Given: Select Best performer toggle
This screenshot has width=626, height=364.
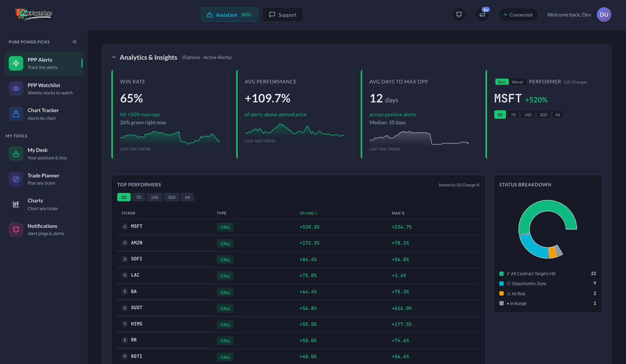Looking at the screenshot, I should 502,82.
